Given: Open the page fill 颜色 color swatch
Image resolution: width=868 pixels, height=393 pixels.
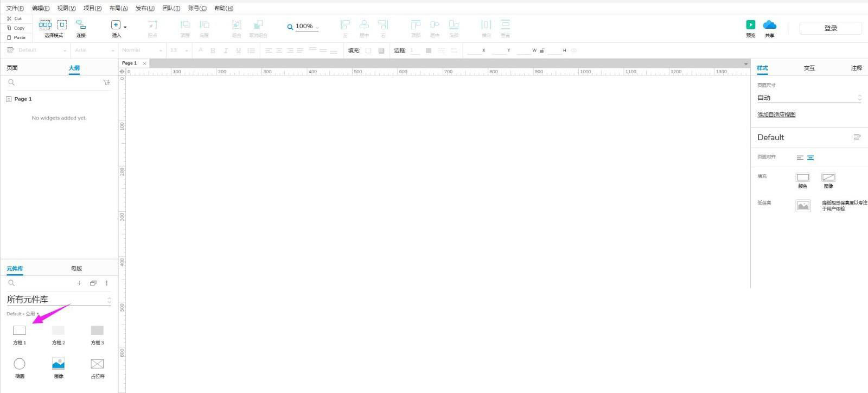Looking at the screenshot, I should coord(802,178).
